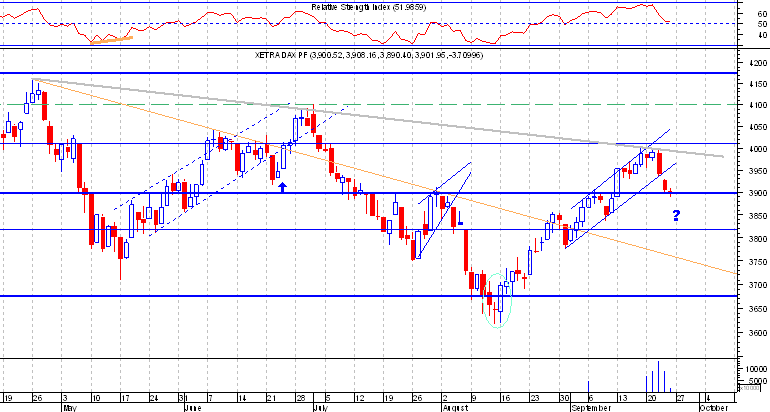Image resolution: width=770 pixels, height=412 pixels.
Task: Click the XETRA DAX PF chart title
Action: point(369,55)
